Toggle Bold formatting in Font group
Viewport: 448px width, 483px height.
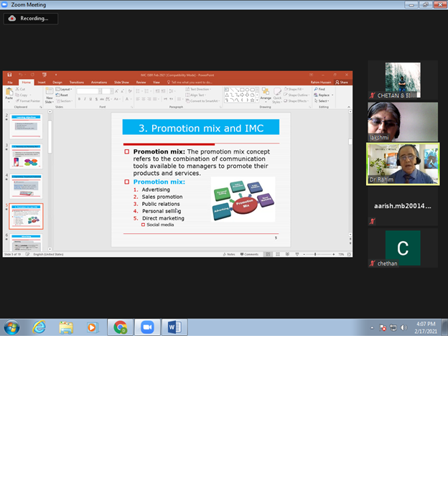click(79, 99)
